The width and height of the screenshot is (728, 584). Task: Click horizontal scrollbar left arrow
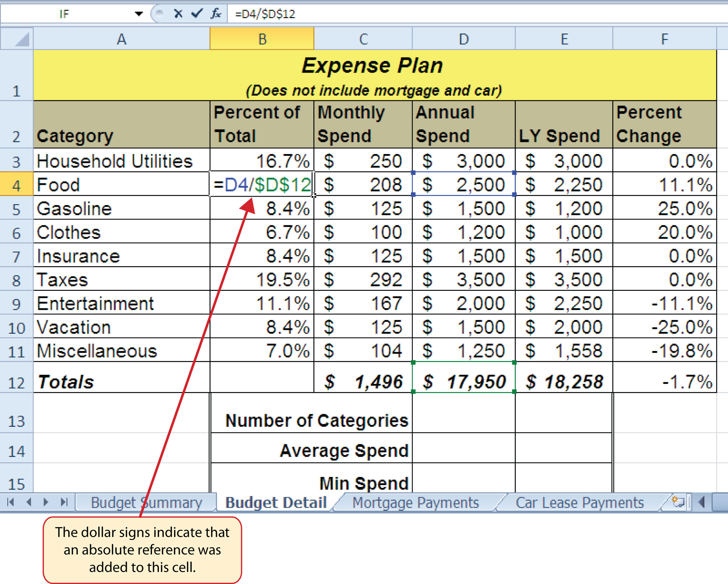702,502
